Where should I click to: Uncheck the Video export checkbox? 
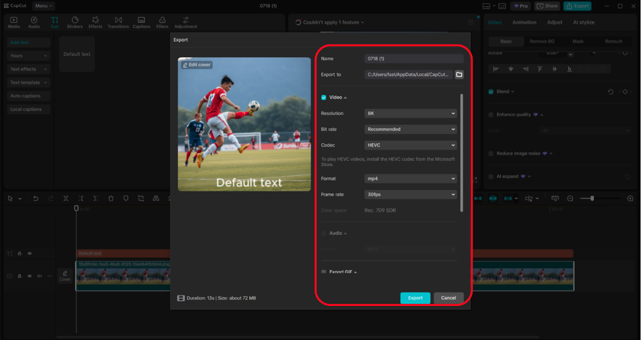[324, 97]
